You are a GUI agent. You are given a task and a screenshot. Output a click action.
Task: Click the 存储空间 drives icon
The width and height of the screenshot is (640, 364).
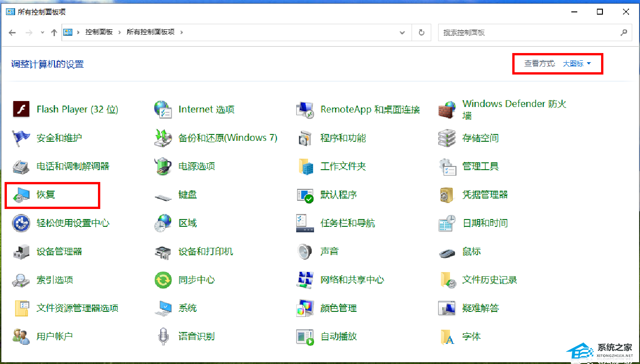pyautogui.click(x=446, y=138)
